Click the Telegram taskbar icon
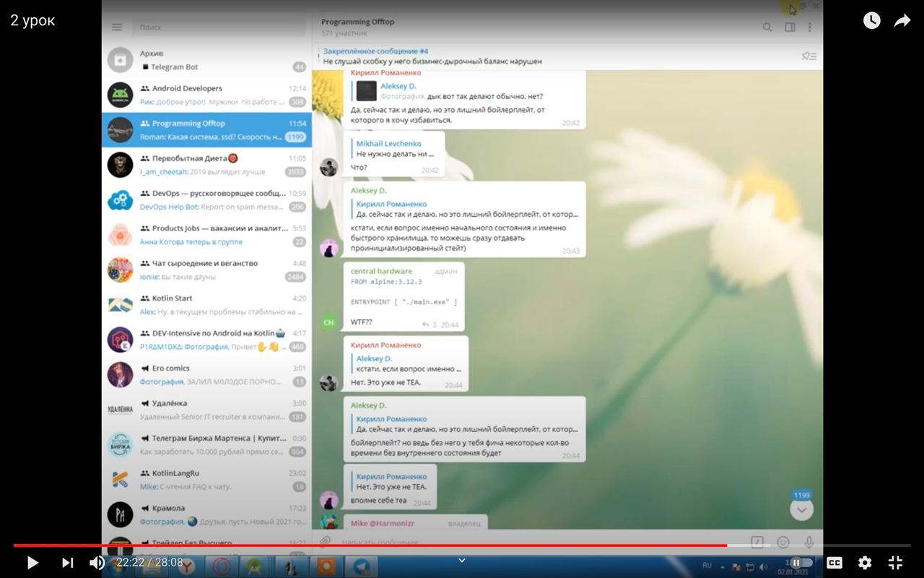Screen dimensions: 924x578 point(361,566)
